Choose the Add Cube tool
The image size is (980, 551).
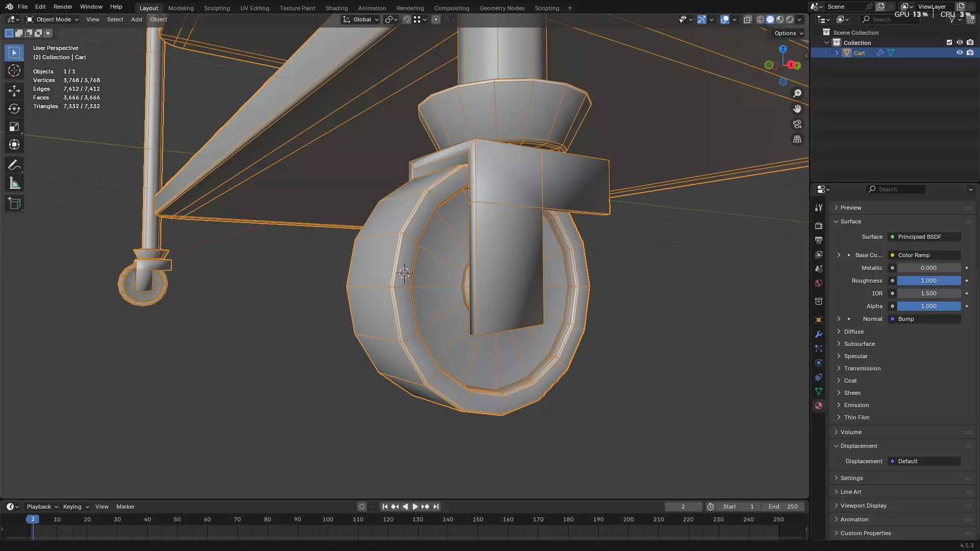click(x=14, y=204)
